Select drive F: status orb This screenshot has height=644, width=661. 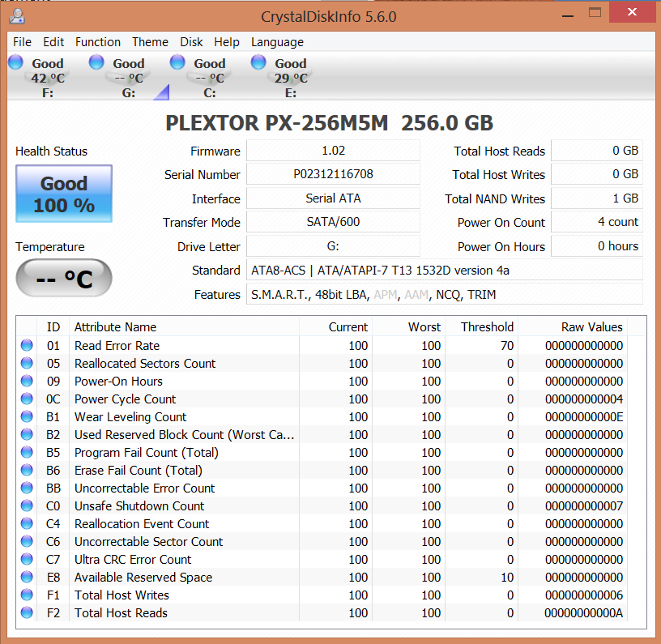(x=15, y=62)
